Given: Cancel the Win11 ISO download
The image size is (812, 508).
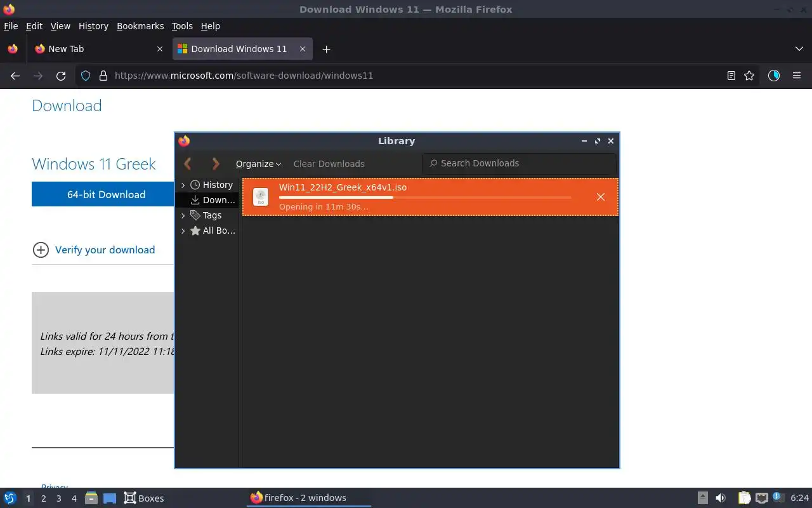Looking at the screenshot, I should click(x=601, y=197).
